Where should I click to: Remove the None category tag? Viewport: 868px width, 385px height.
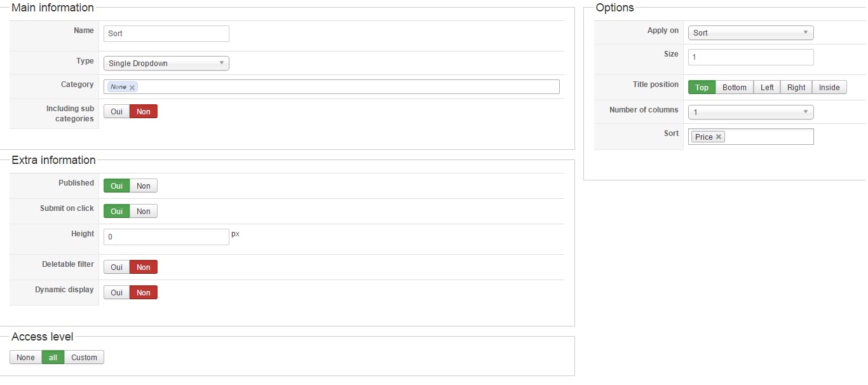tap(132, 88)
